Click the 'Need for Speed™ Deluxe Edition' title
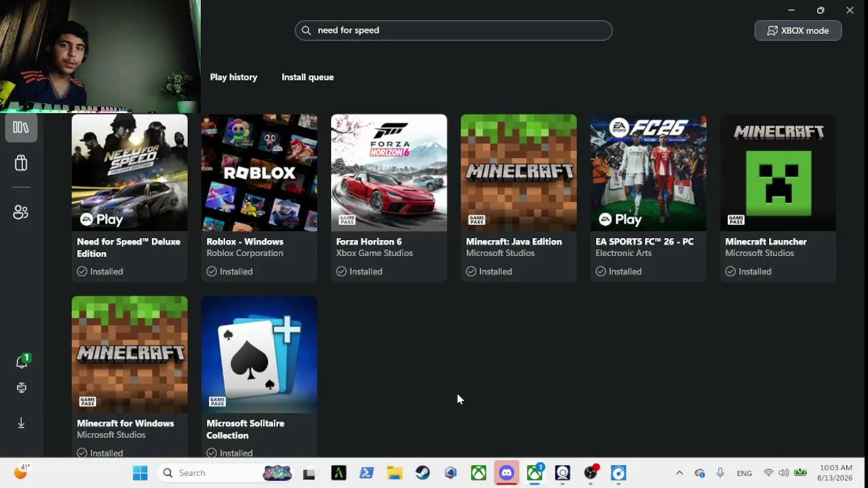This screenshot has width=868, height=488. click(129, 247)
